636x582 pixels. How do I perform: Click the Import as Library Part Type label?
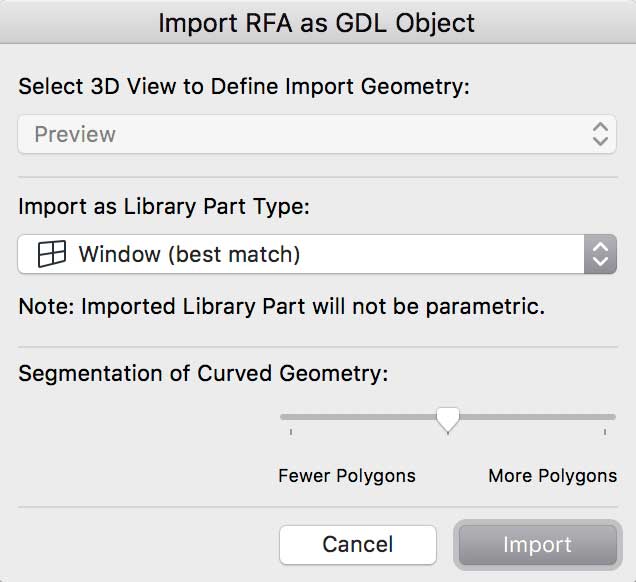click(x=164, y=207)
